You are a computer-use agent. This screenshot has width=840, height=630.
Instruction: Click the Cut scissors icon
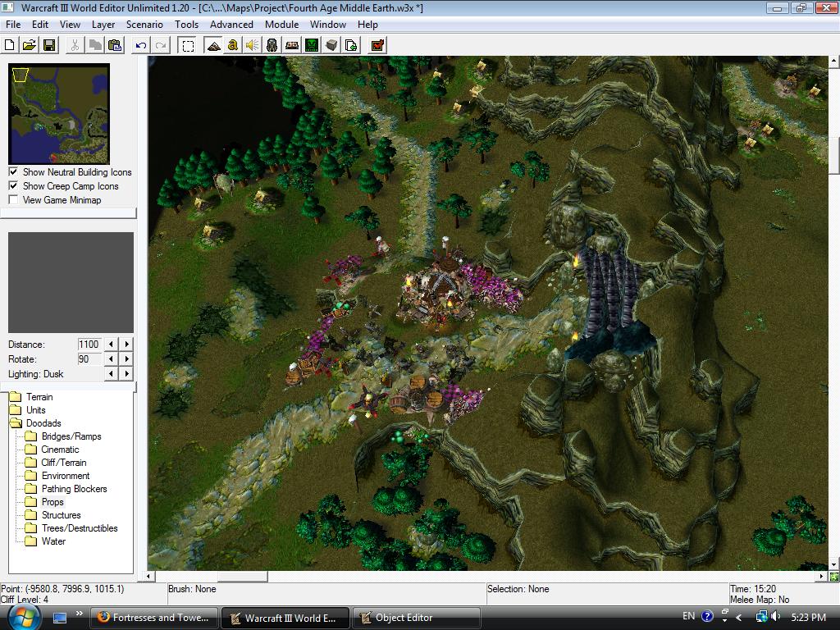click(x=75, y=46)
